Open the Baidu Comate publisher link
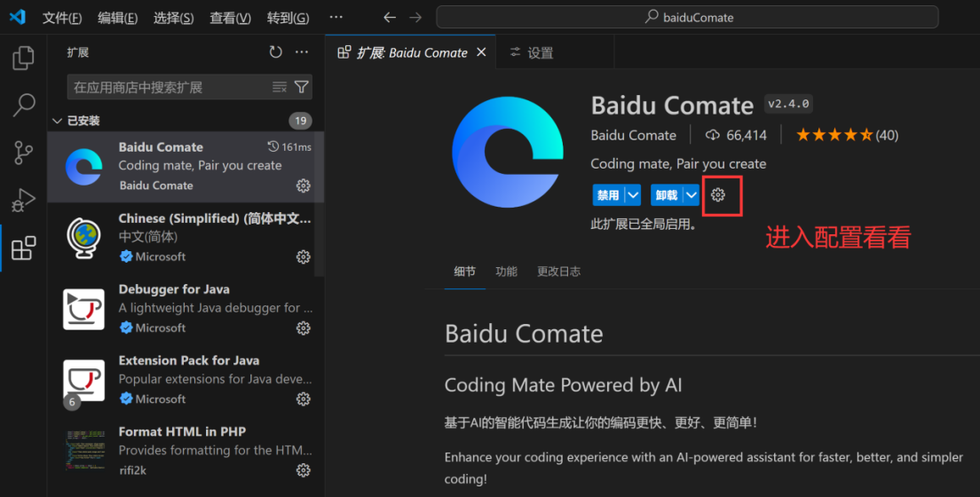Image resolution: width=980 pixels, height=497 pixels. [633, 135]
